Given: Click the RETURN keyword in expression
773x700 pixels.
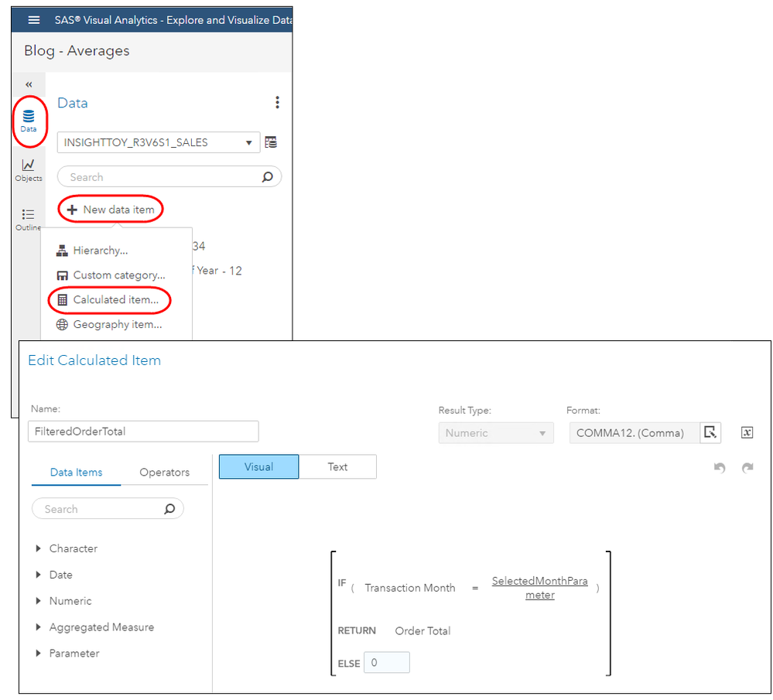Looking at the screenshot, I should [357, 630].
